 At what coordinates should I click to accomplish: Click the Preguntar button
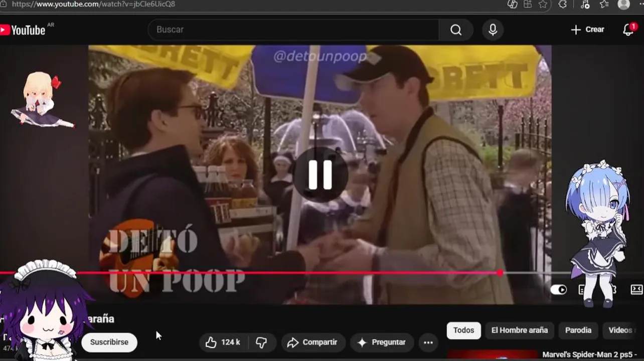pos(382,342)
